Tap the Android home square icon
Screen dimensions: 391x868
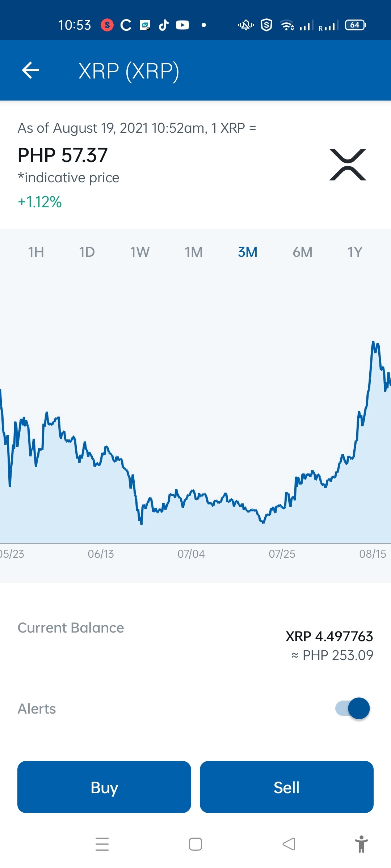pos(195,844)
